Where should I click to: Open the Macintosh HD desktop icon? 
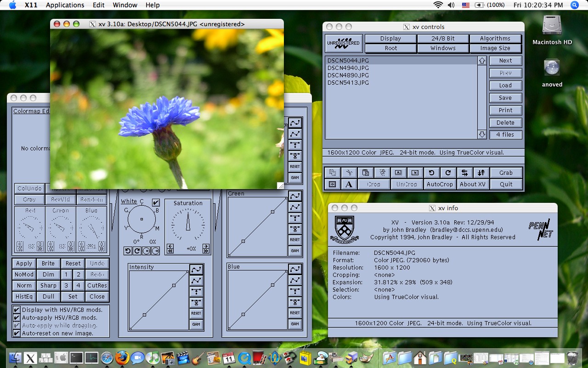point(552,29)
